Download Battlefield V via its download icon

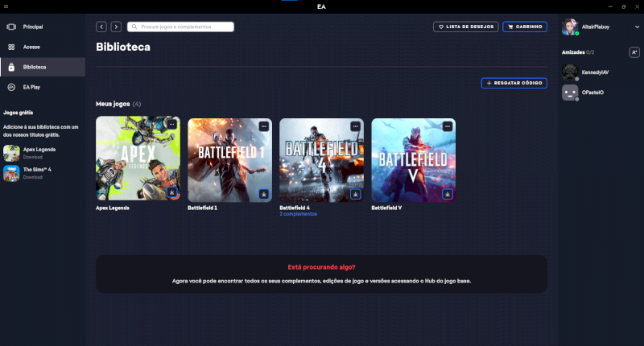[x=448, y=194]
